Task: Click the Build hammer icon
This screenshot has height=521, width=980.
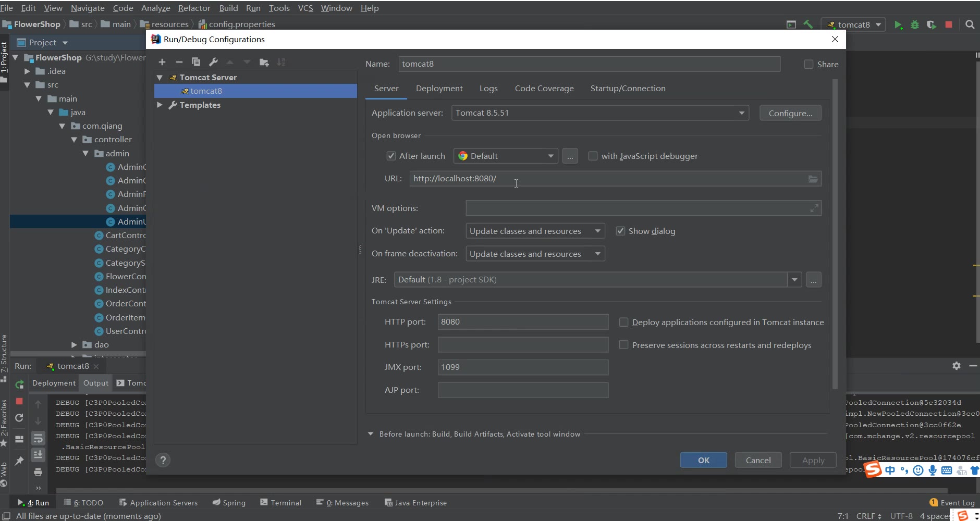Action: tap(808, 24)
